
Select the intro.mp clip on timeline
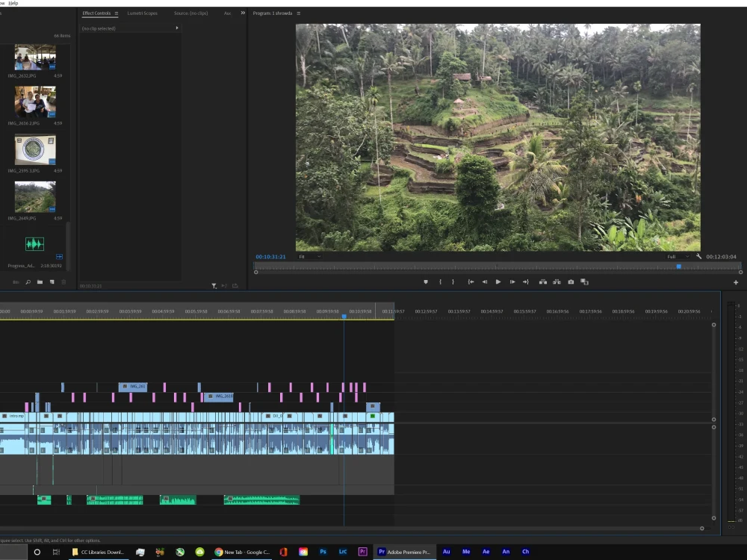point(13,416)
